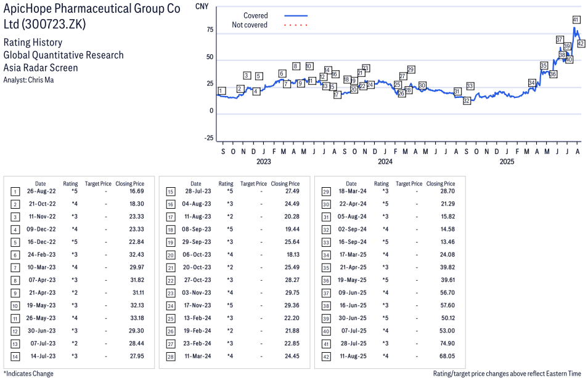The image size is (588, 378).
Task: Select date cell 03-Nov-23
Action: (197, 292)
